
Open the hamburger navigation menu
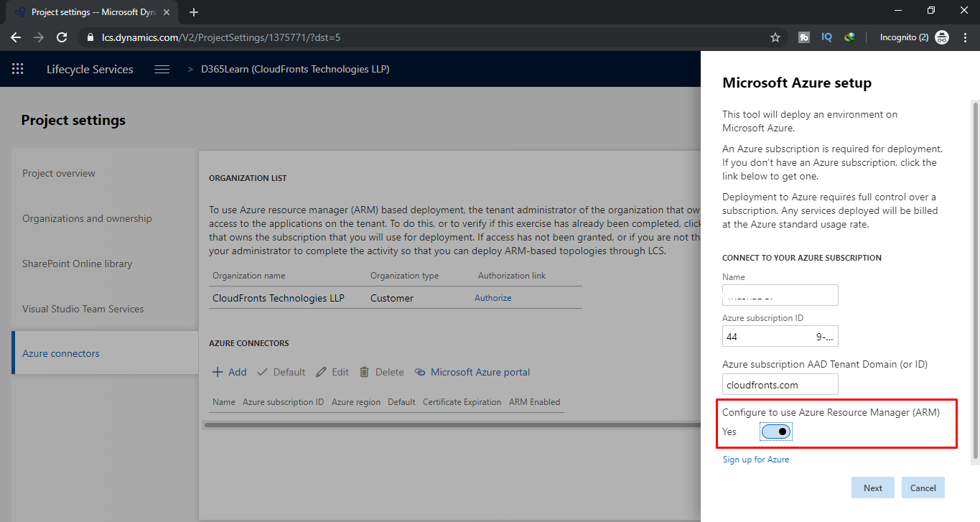coord(162,69)
